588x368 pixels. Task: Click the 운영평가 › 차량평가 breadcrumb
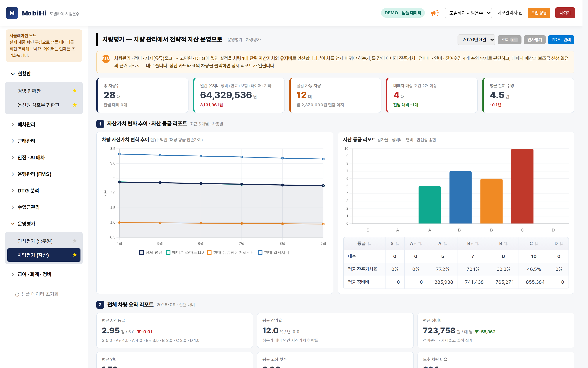pos(244,40)
